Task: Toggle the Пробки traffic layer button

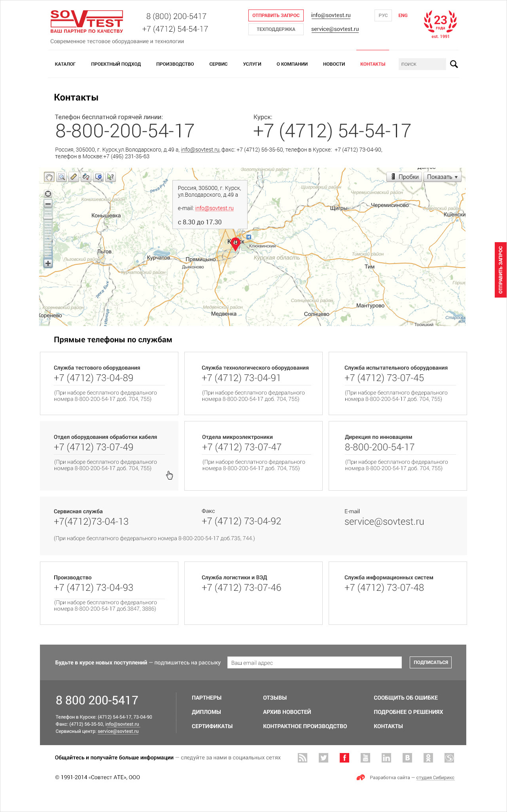Action: coord(404,177)
